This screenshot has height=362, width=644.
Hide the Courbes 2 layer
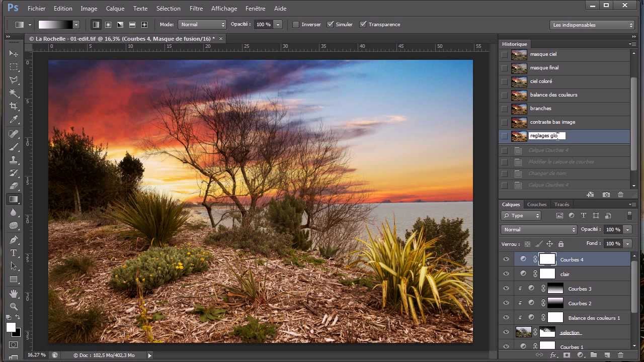point(506,303)
